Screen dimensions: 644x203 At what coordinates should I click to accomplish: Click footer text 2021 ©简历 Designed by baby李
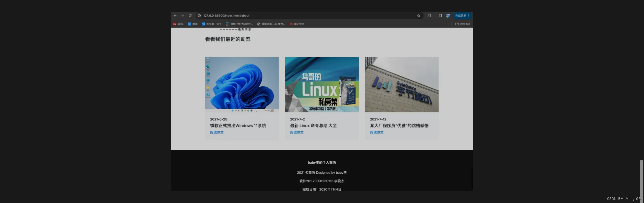click(322, 173)
